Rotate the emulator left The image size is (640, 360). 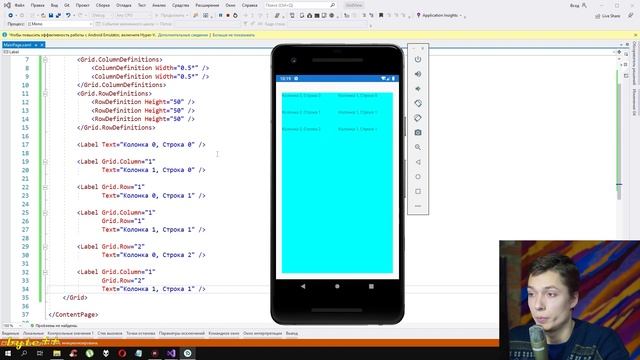(x=418, y=103)
